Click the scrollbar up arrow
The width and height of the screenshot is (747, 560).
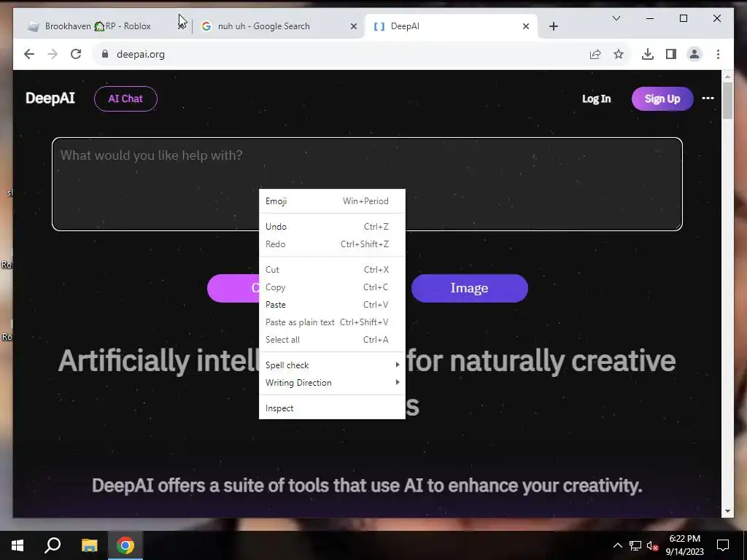[x=727, y=76]
